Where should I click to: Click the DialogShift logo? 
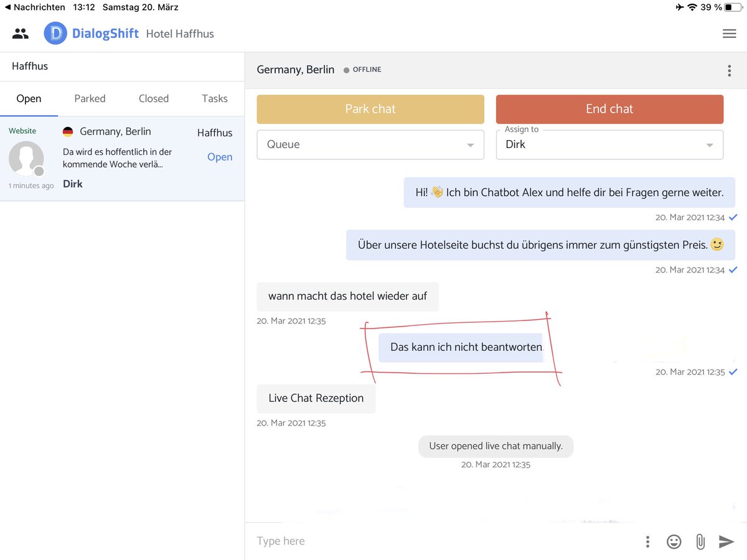click(55, 33)
